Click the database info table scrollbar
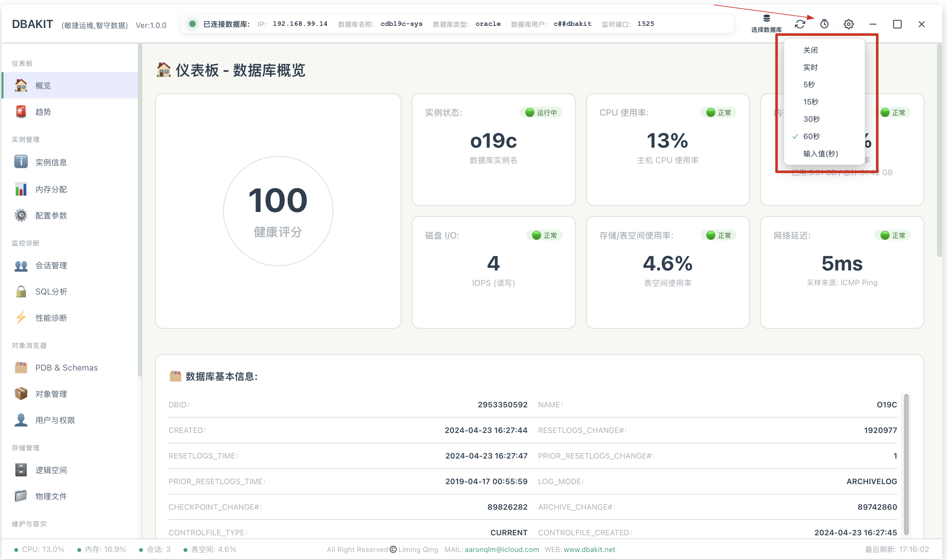 906,464
